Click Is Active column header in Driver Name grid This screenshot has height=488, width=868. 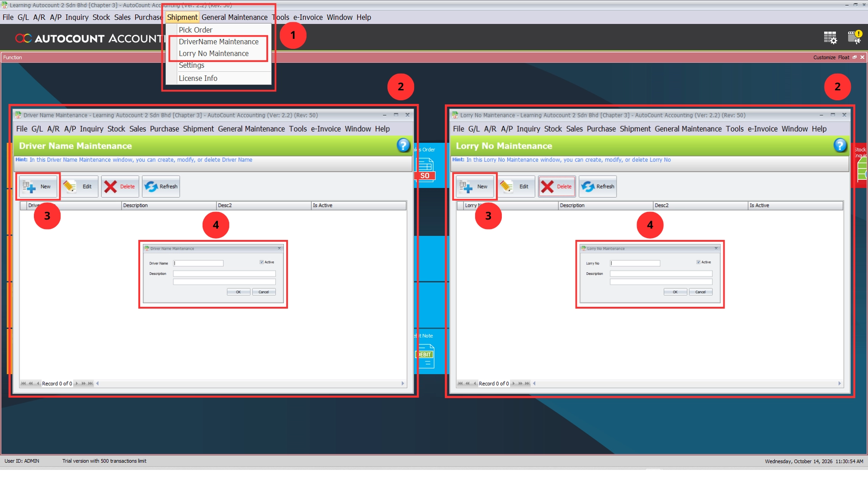(x=359, y=206)
